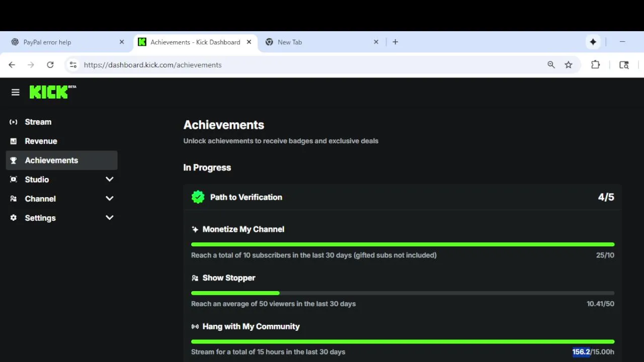
Task: Click the Stream broadcast icon in sidebar
Action: click(x=14, y=122)
